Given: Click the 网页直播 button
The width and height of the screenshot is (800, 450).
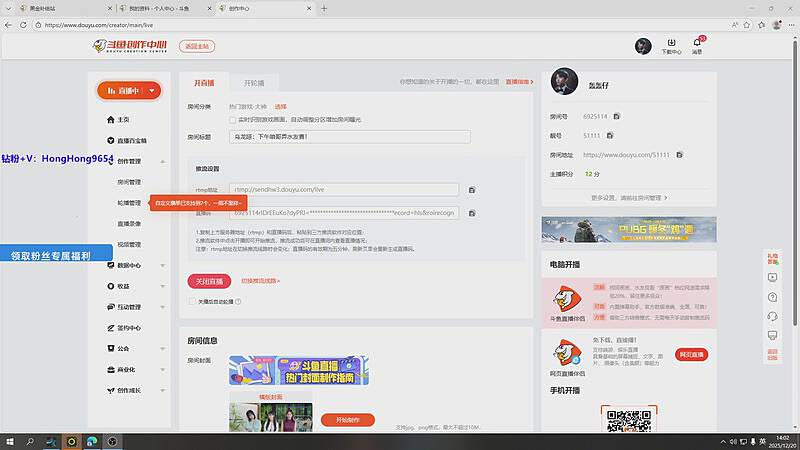Looking at the screenshot, I should (x=692, y=354).
